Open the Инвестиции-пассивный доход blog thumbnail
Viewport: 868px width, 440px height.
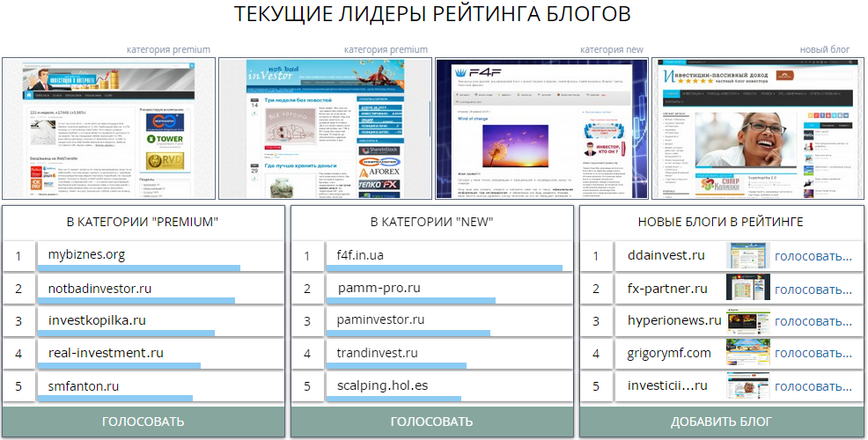[758, 128]
